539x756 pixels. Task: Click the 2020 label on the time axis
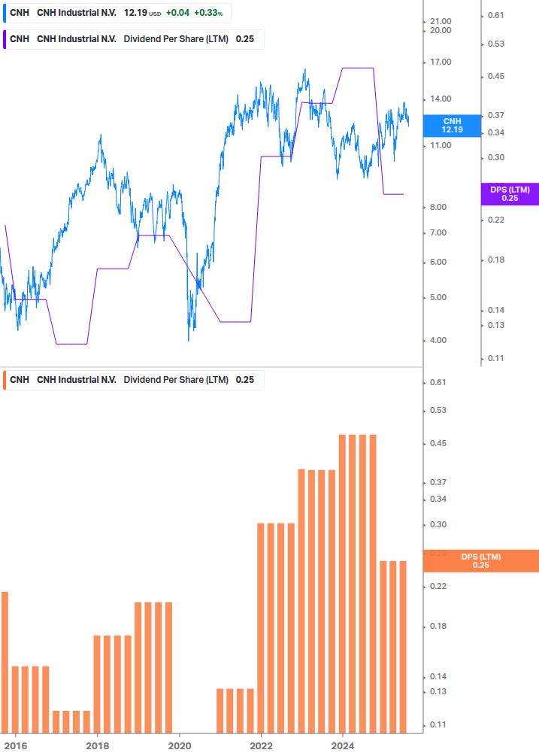(179, 746)
